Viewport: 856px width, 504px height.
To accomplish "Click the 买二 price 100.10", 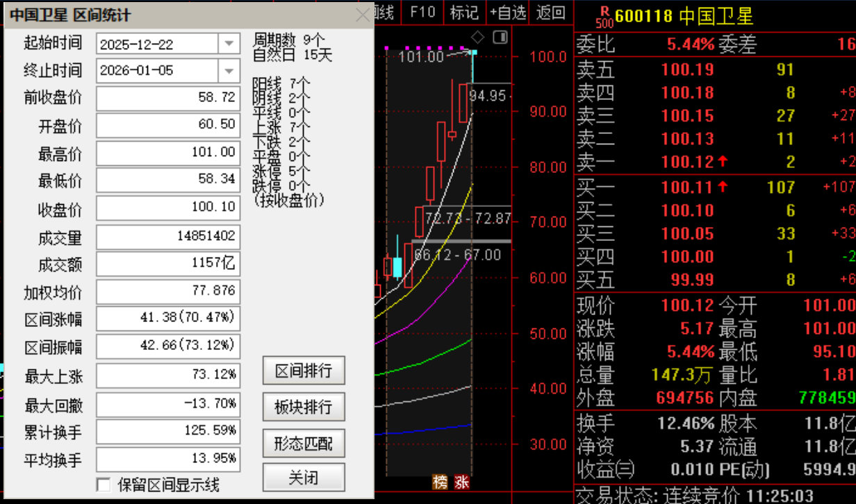I will tap(687, 210).
